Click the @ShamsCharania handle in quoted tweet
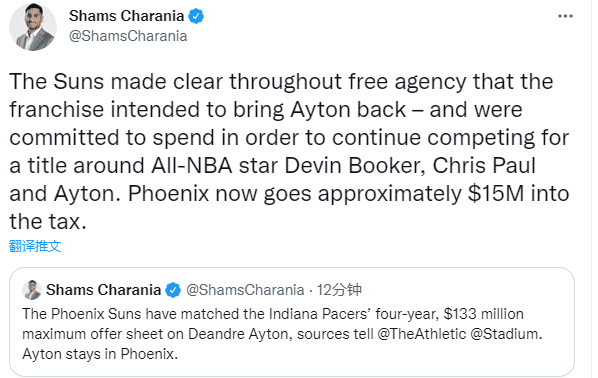The image size is (598, 378). tap(245, 290)
